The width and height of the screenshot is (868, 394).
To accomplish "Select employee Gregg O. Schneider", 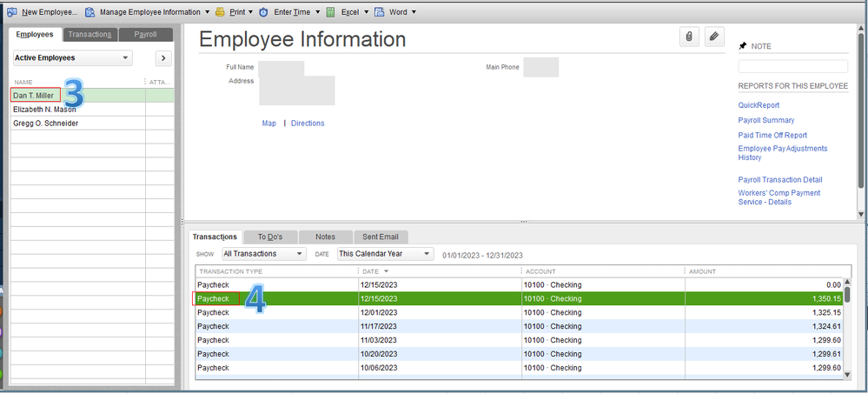I will pyautogui.click(x=45, y=124).
